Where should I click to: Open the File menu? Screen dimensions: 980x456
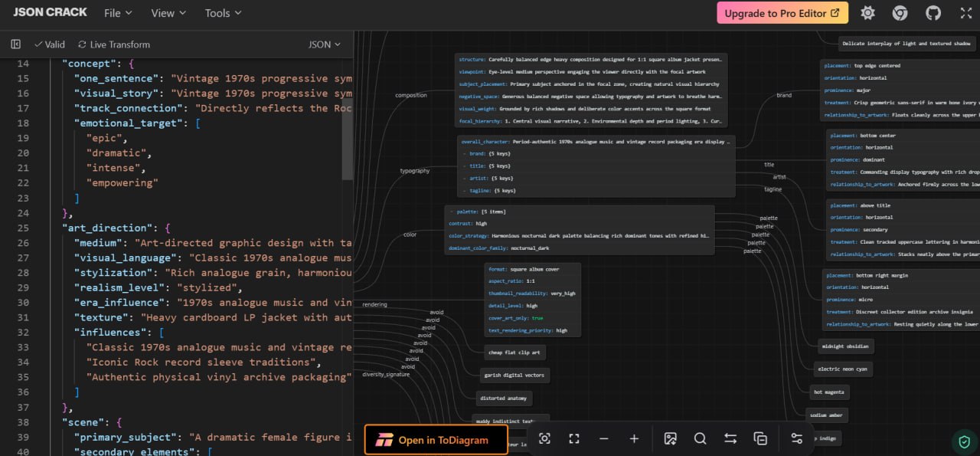(x=118, y=13)
